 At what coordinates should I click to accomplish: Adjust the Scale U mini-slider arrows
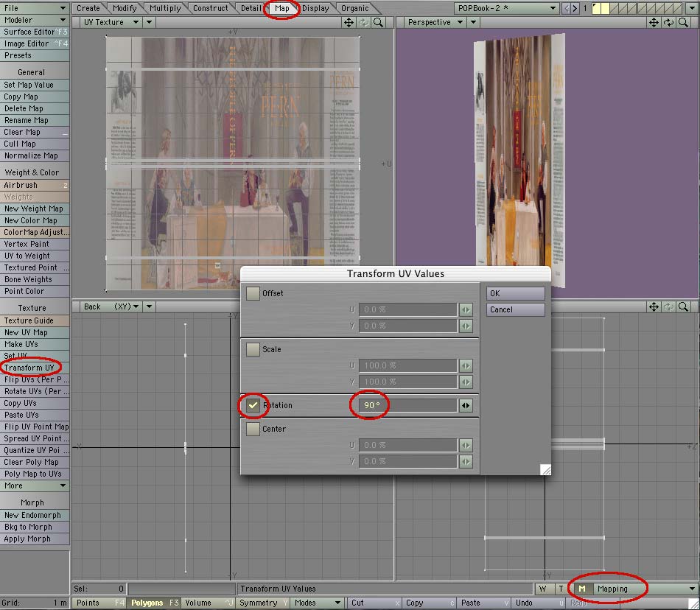coord(466,366)
